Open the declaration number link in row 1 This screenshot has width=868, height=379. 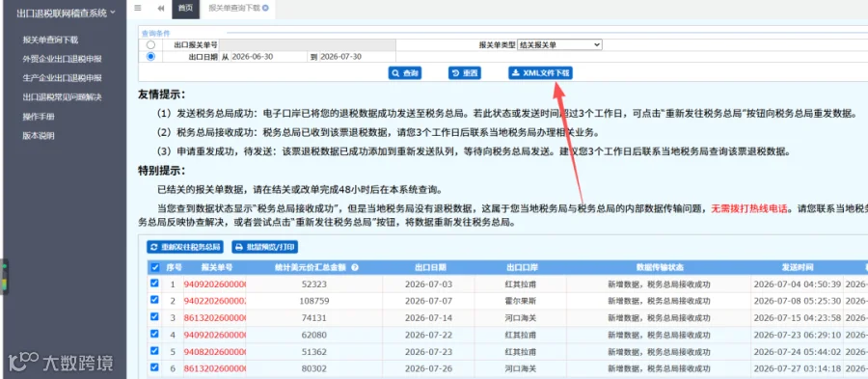point(215,284)
